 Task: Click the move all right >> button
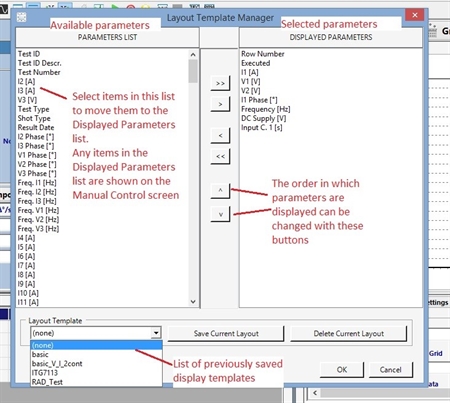[x=220, y=83]
